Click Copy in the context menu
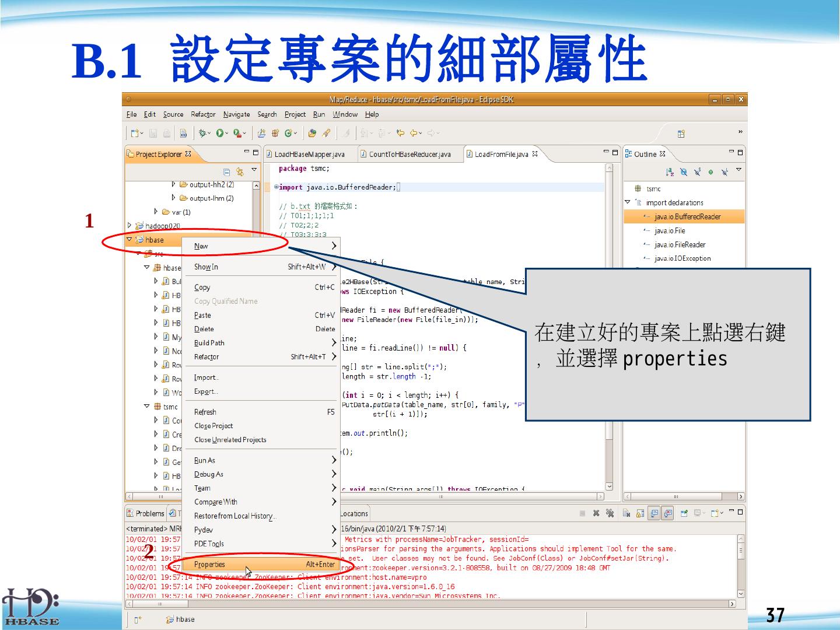This screenshot has height=630, width=840. (261, 287)
